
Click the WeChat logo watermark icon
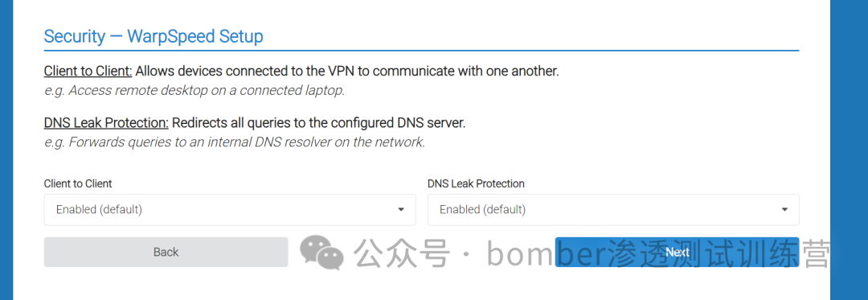pyautogui.click(x=321, y=253)
